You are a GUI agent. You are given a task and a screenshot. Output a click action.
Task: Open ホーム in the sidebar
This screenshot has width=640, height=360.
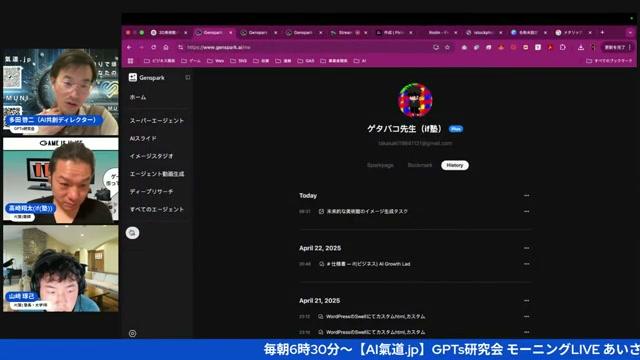[x=138, y=97]
